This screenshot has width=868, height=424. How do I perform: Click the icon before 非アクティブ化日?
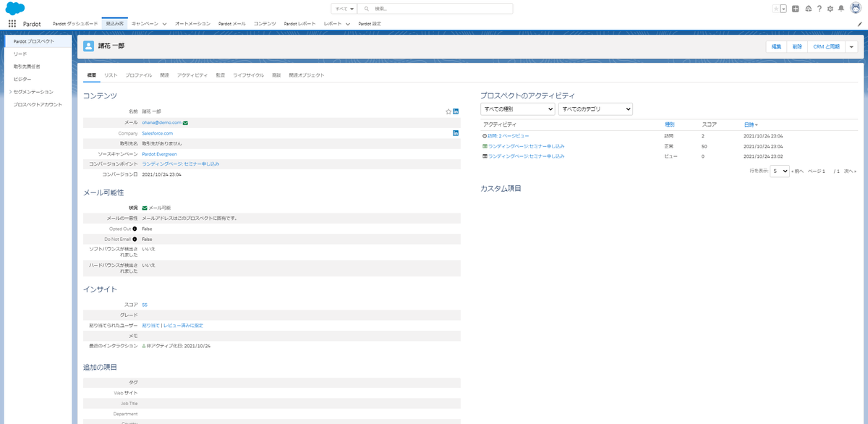[x=144, y=346]
